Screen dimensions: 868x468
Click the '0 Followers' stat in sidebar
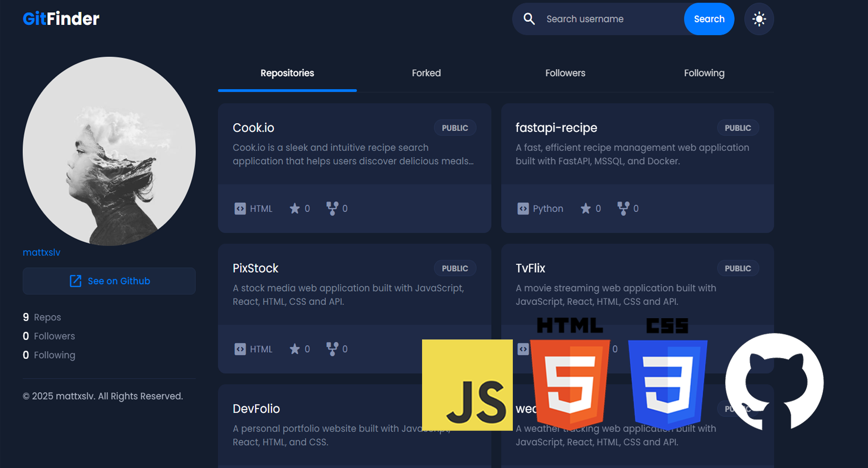click(x=49, y=336)
